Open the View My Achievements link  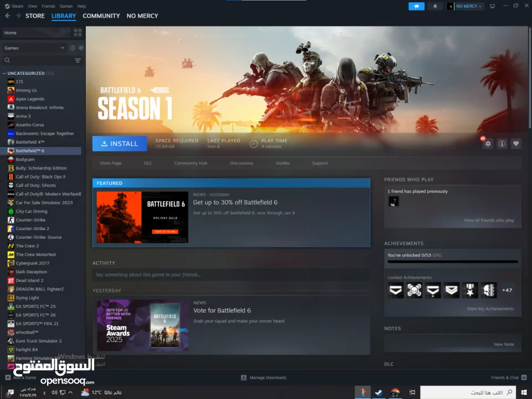[x=490, y=309]
